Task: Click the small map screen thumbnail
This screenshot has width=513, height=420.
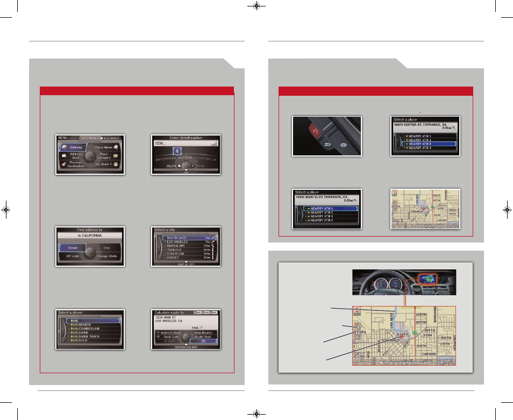Action: coord(425,209)
